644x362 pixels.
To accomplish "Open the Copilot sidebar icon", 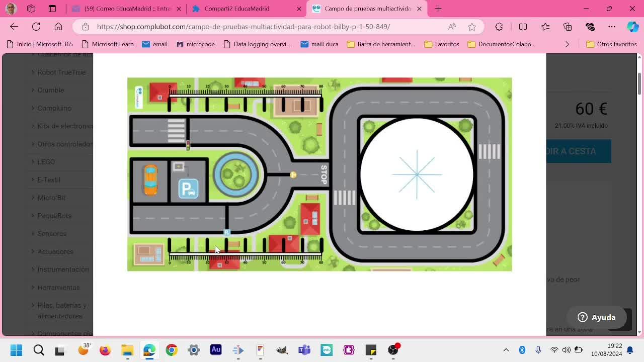I will point(632,27).
